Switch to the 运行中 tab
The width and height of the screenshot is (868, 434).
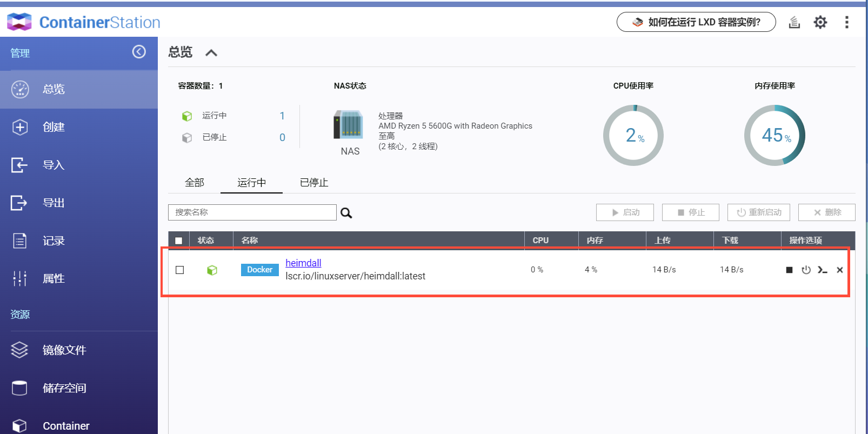point(251,183)
